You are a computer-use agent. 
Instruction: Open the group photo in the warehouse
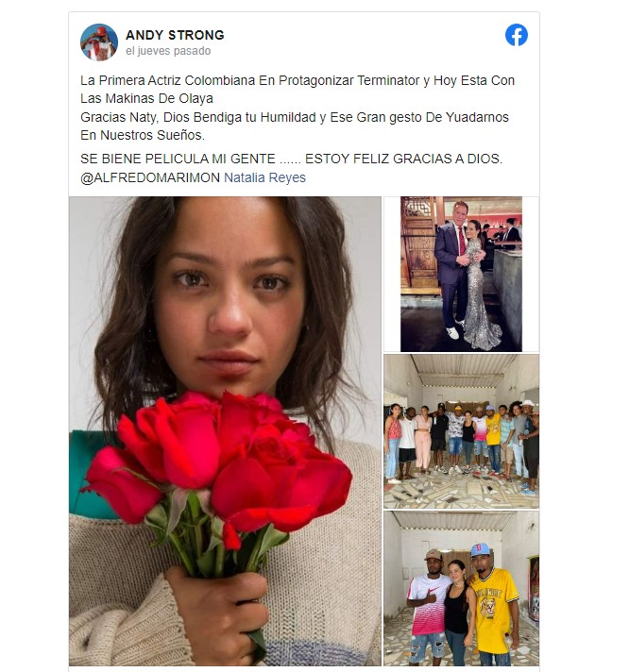tap(461, 431)
